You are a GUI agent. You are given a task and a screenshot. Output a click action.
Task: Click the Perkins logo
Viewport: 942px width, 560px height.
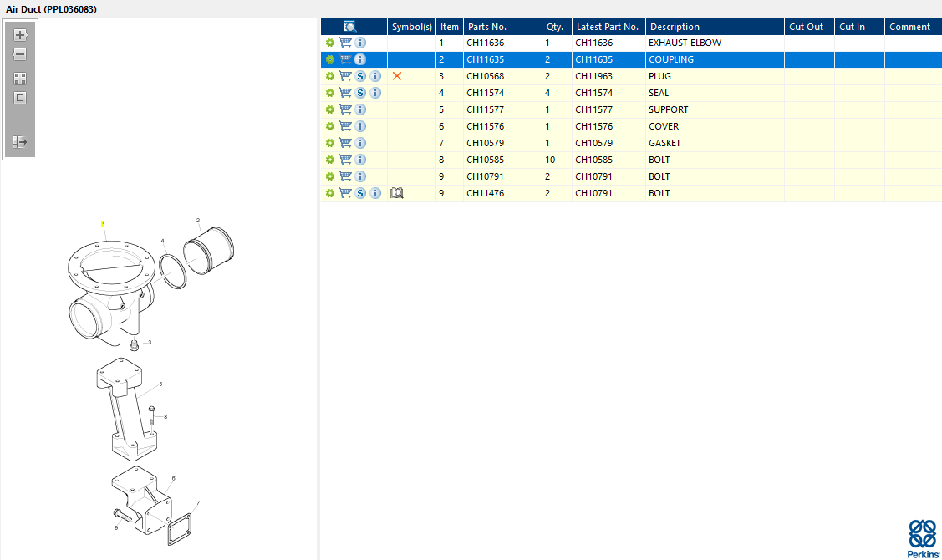pos(923,539)
